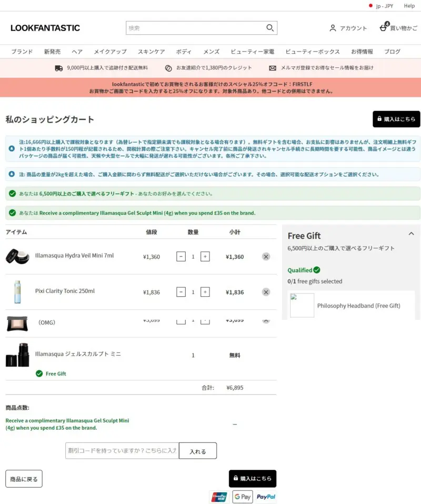Open the cart icon showing 4 items
Image resolution: width=421 pixels, height=504 pixels.
(384, 27)
